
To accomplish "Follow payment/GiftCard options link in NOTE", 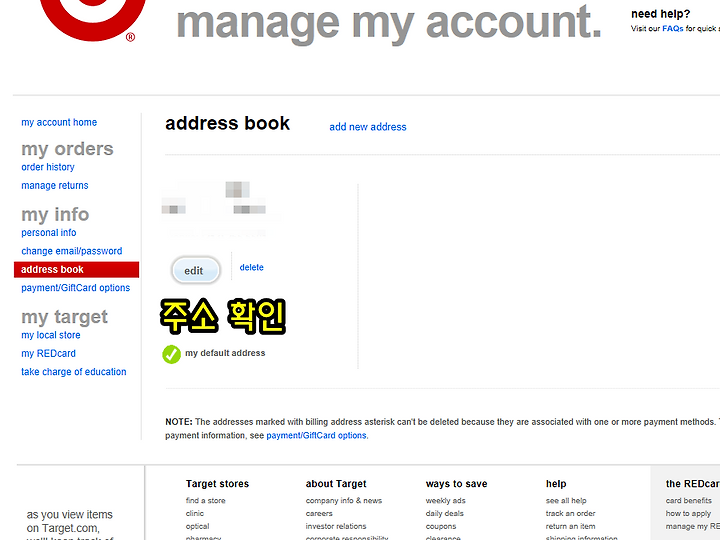I will [x=316, y=435].
